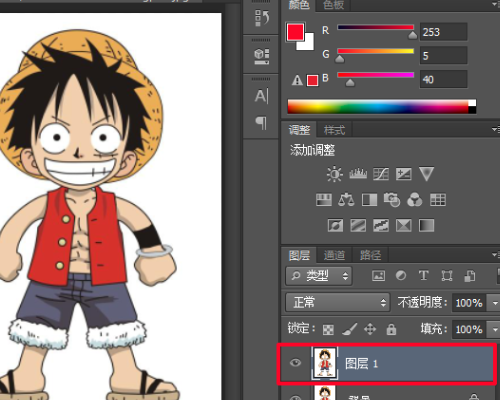Image resolution: width=500 pixels, height=400 pixels.
Task: Filter layers by shape layer type
Action: 447,276
